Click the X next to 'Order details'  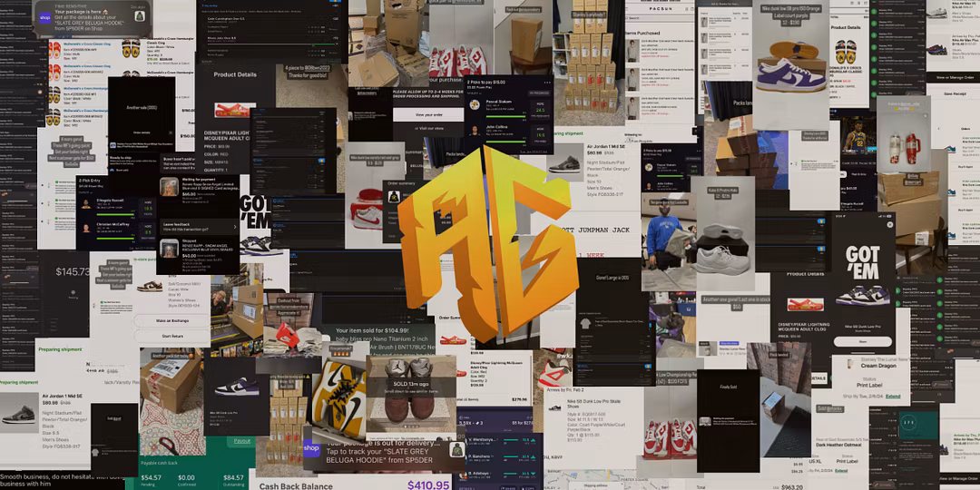coord(170,132)
